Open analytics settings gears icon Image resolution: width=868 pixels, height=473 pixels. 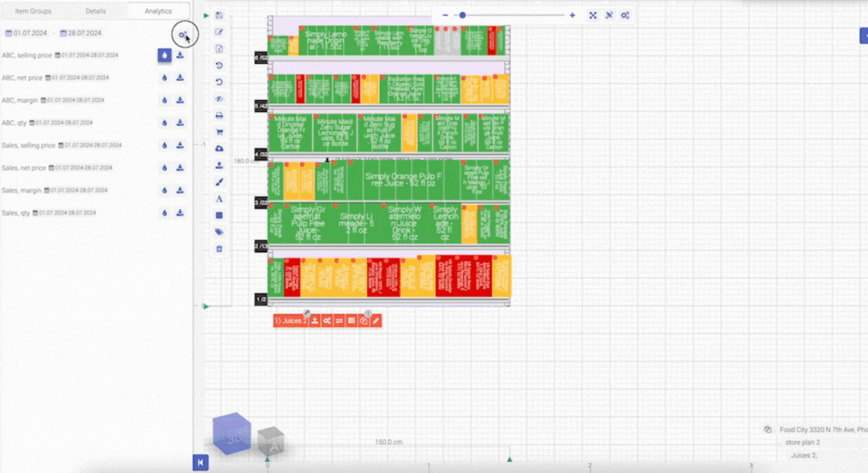(183, 35)
